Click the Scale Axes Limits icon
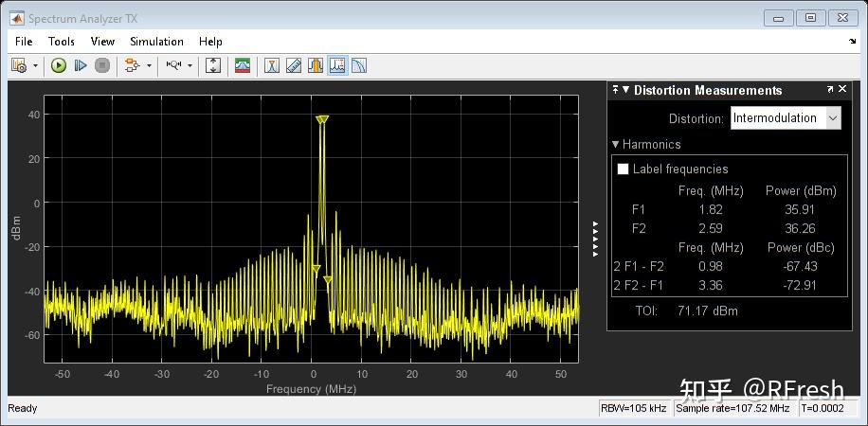The height and width of the screenshot is (426, 868). point(213,65)
